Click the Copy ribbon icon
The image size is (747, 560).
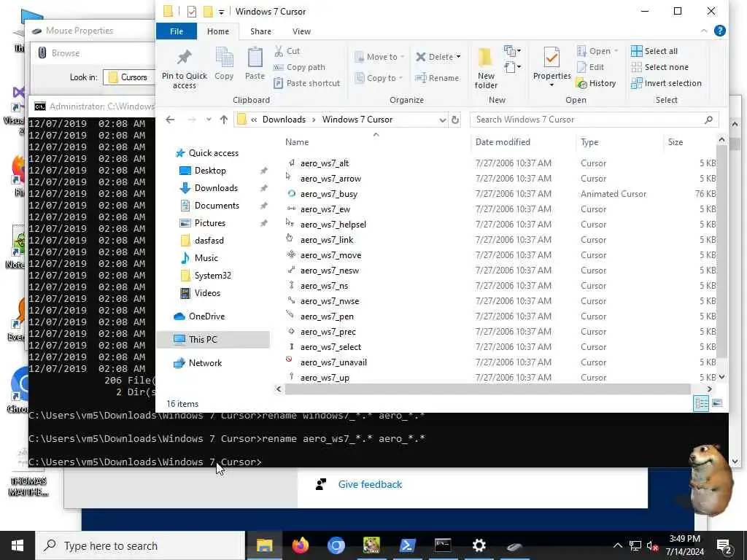(x=223, y=63)
